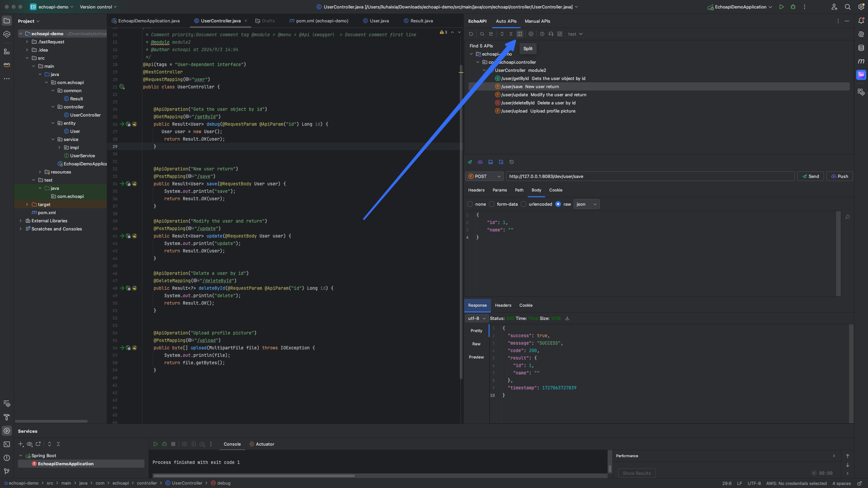
Task: Open the test environment dropdown
Action: coord(575,34)
